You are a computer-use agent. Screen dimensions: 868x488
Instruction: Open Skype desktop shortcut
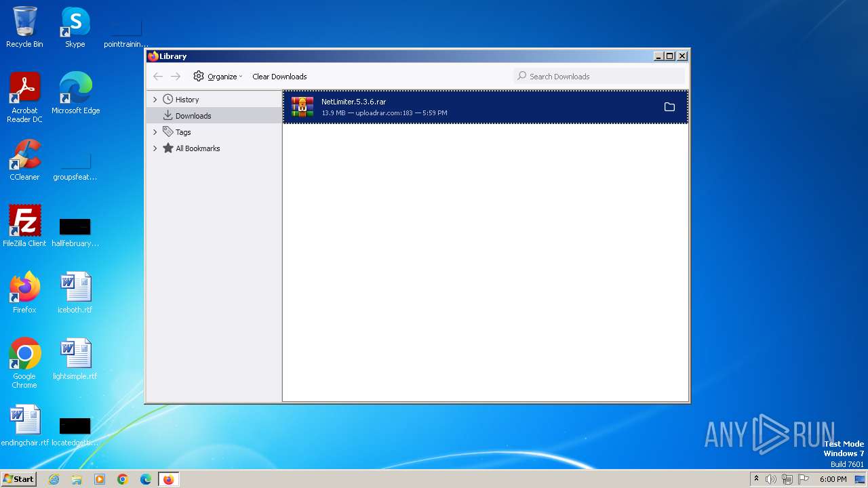(x=75, y=27)
